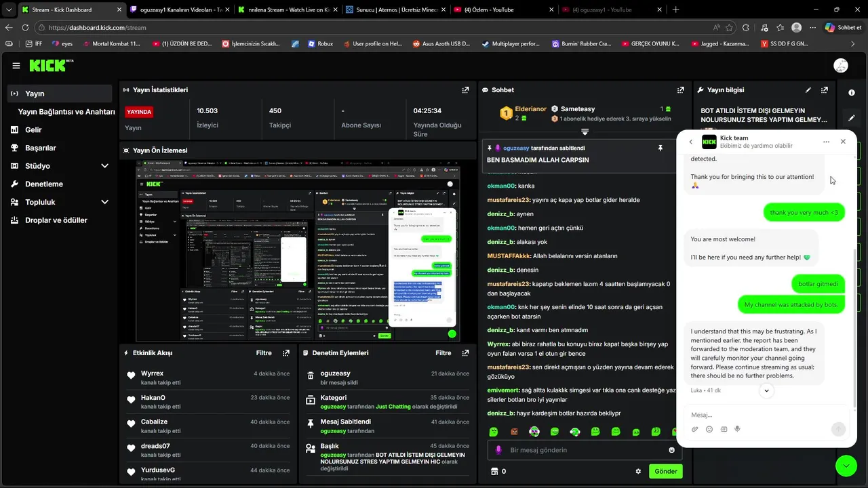Open more options in Kick team chat
The height and width of the screenshot is (488, 868).
(x=826, y=142)
